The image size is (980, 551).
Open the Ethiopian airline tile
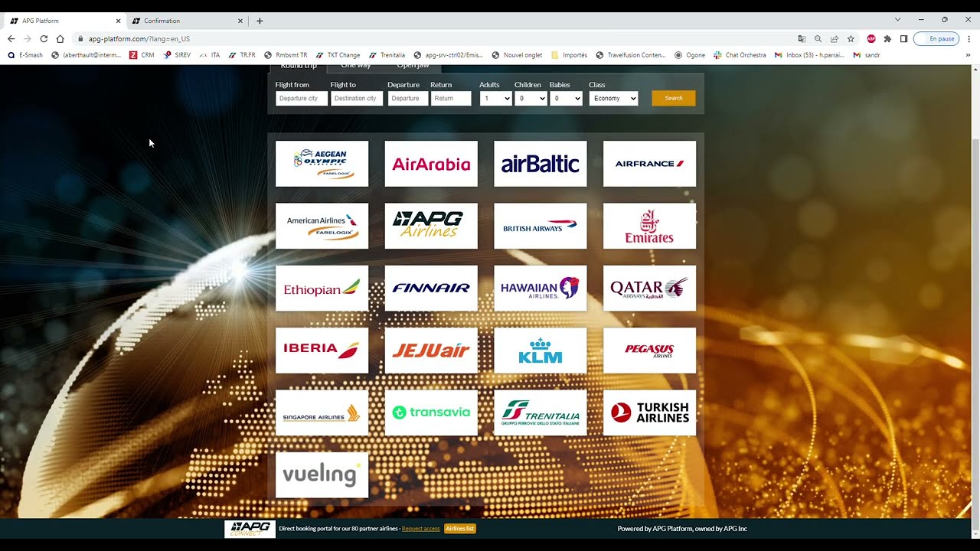tap(322, 289)
